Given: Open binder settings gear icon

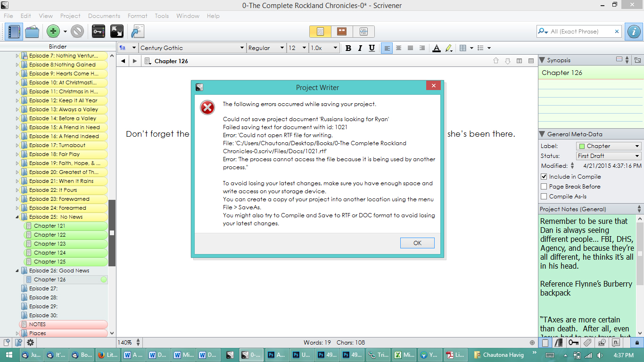Looking at the screenshot, I should [30, 343].
